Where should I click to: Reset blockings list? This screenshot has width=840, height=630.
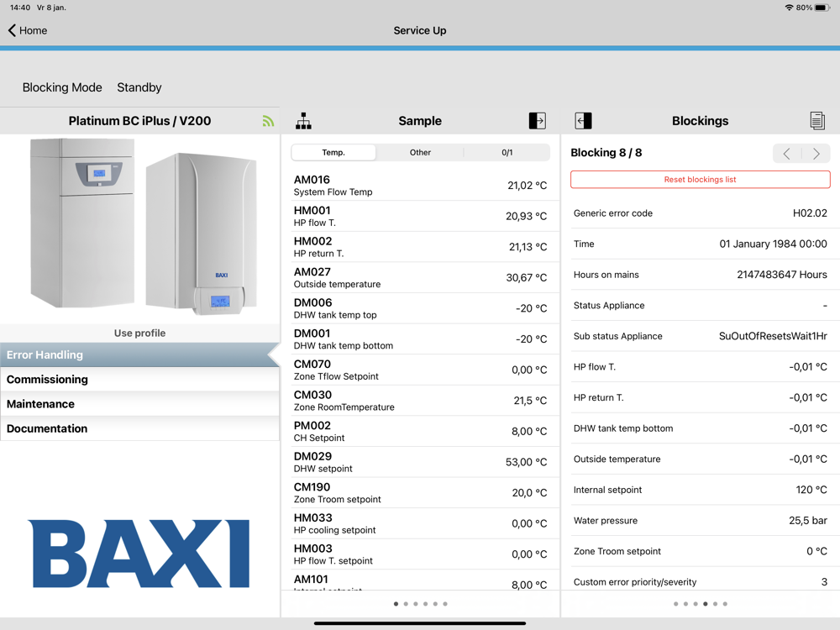[x=701, y=180]
